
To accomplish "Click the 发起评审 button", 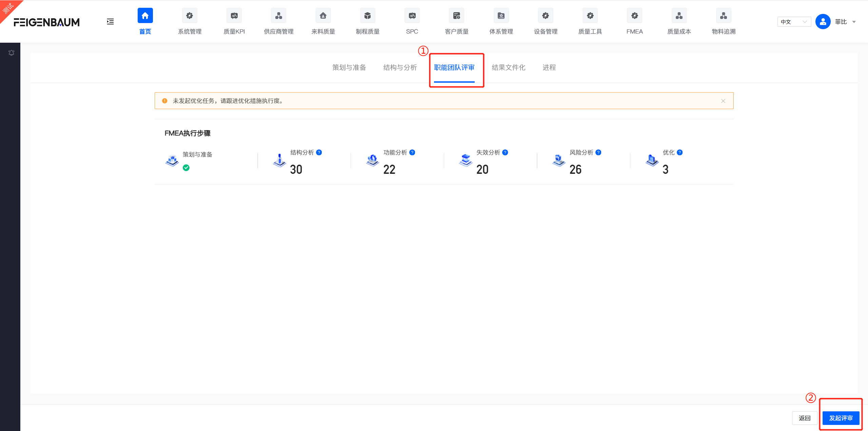I will [x=841, y=418].
